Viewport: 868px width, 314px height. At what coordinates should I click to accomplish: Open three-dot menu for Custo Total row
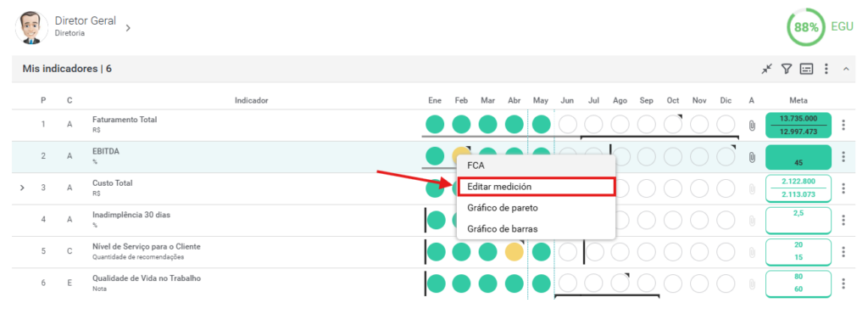843,189
